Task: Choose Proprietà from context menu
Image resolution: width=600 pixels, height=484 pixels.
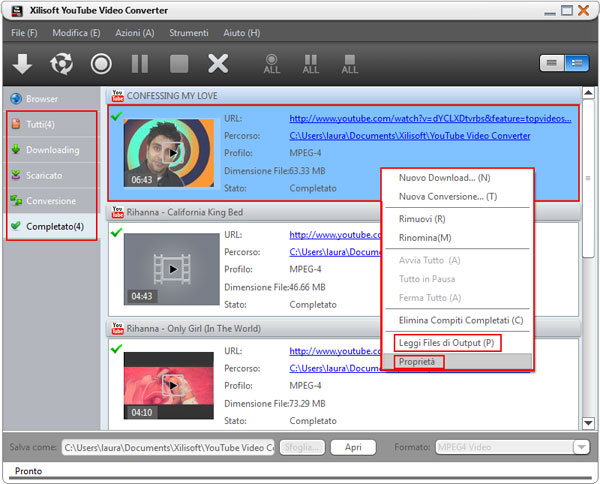Action: (x=458, y=362)
